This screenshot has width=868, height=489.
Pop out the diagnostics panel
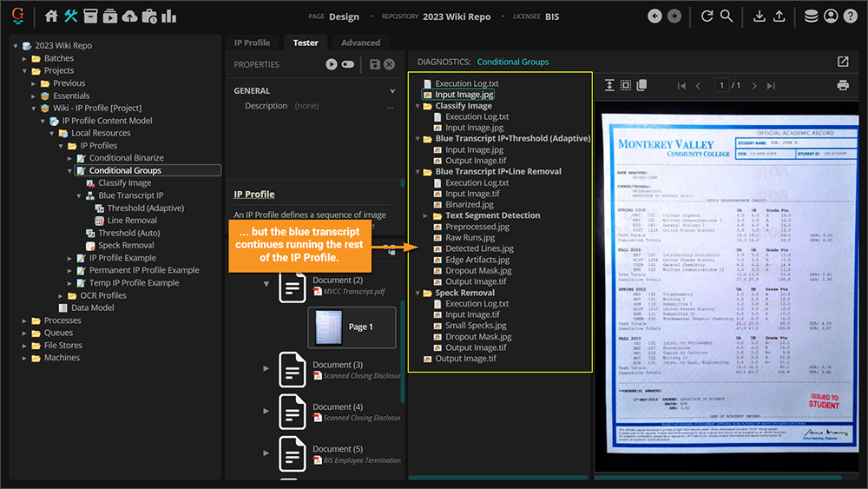point(842,62)
